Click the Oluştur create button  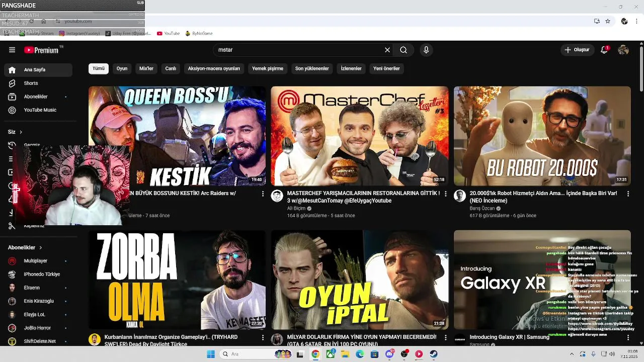(577, 50)
